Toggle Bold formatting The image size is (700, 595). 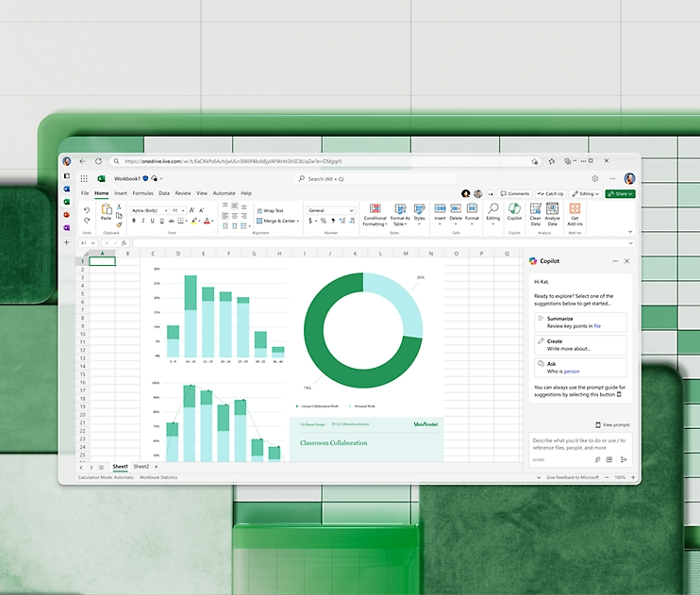[x=133, y=221]
